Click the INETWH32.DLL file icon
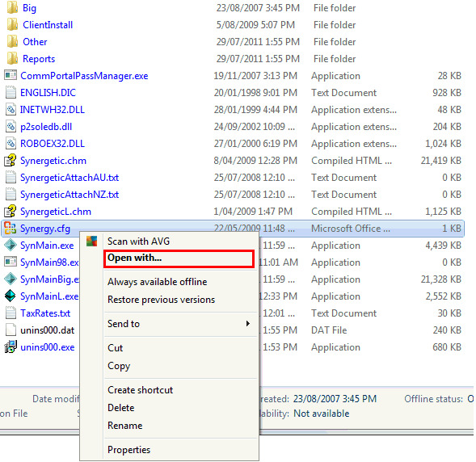The image size is (476, 462). [11, 110]
